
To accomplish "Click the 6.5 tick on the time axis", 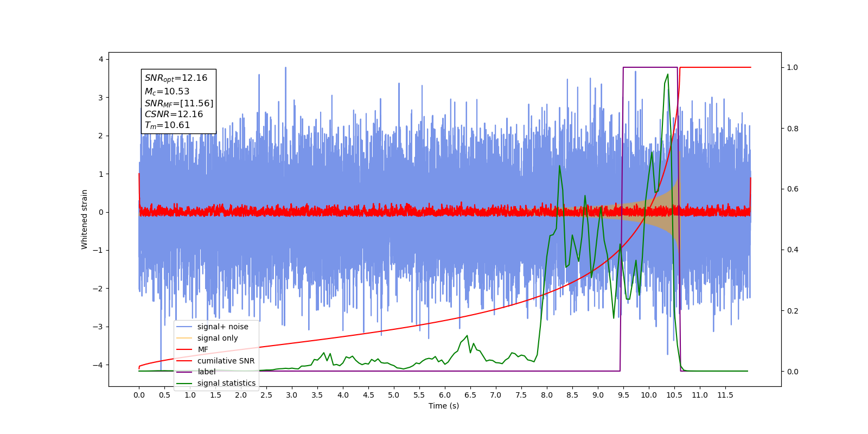I will point(470,395).
